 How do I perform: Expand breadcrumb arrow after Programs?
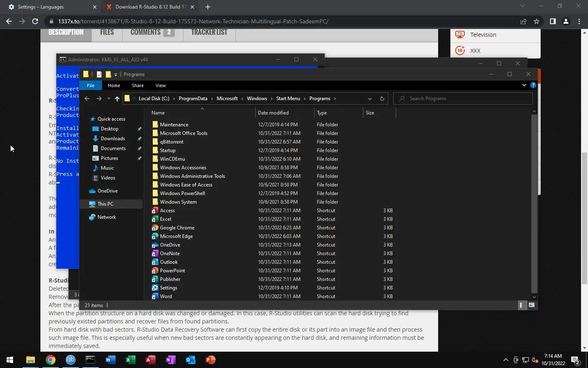pyautogui.click(x=335, y=99)
